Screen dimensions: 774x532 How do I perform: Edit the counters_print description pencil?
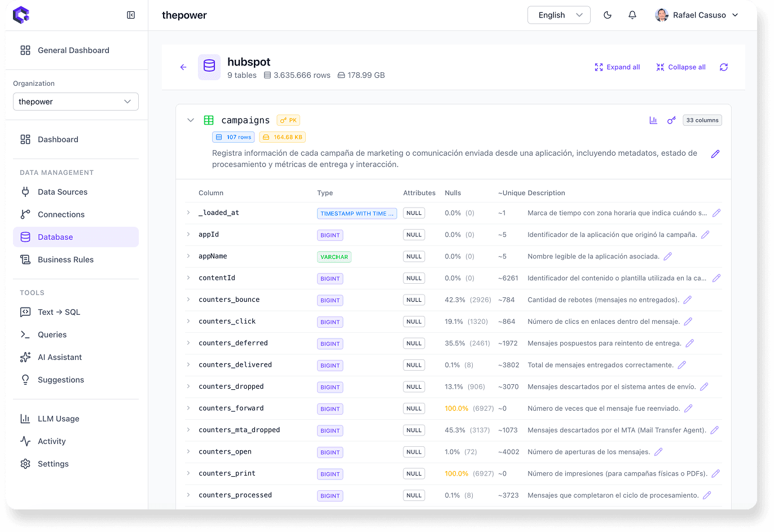tap(716, 474)
